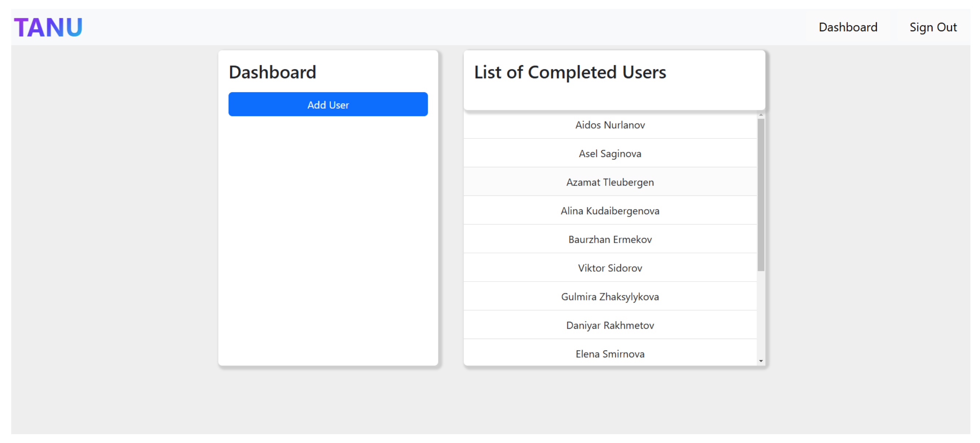Select the Elena Smirnova row

pyautogui.click(x=609, y=354)
